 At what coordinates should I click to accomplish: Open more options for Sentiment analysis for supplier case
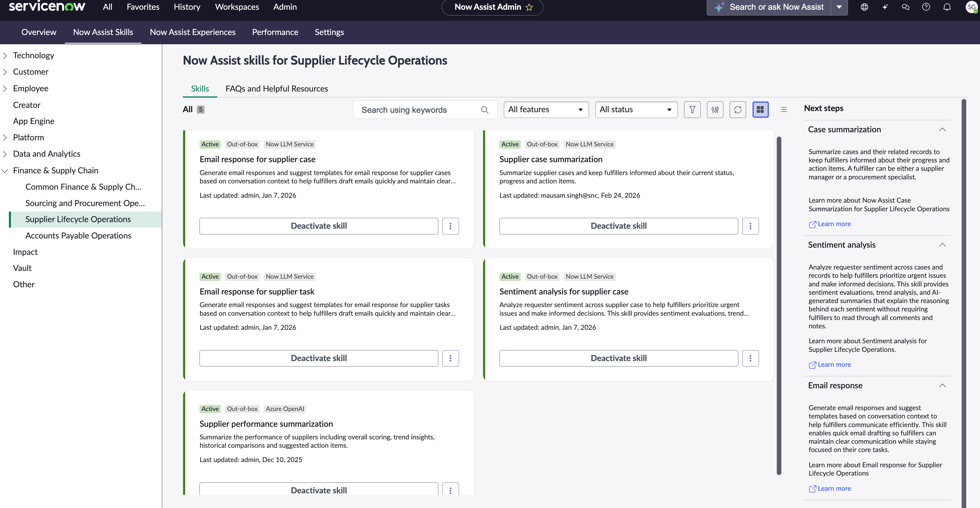tap(750, 358)
